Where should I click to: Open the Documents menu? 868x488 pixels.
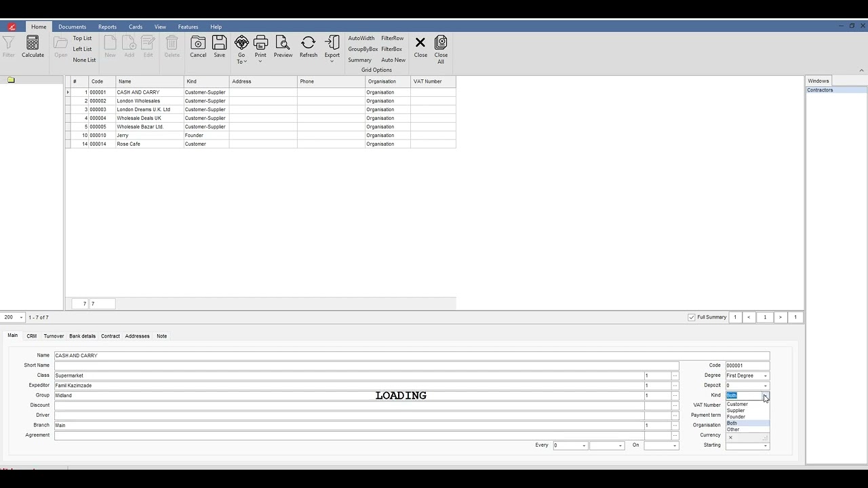click(72, 27)
